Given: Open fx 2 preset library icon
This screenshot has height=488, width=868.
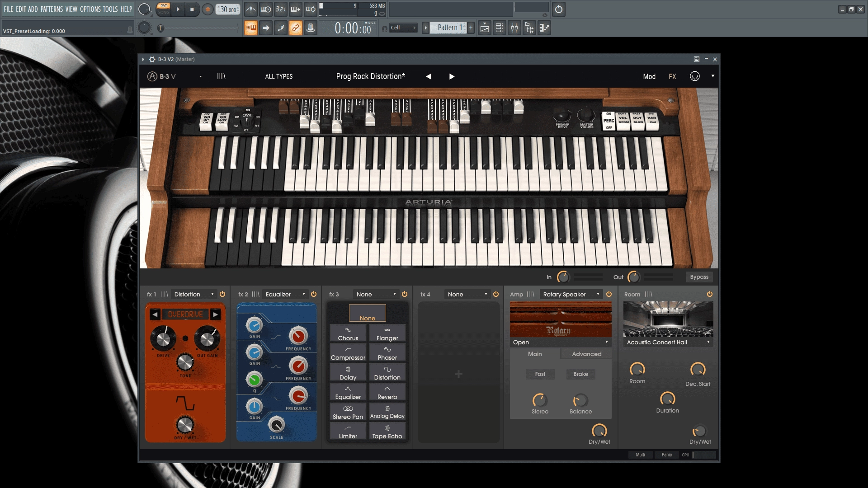Looking at the screenshot, I should click(x=255, y=294).
